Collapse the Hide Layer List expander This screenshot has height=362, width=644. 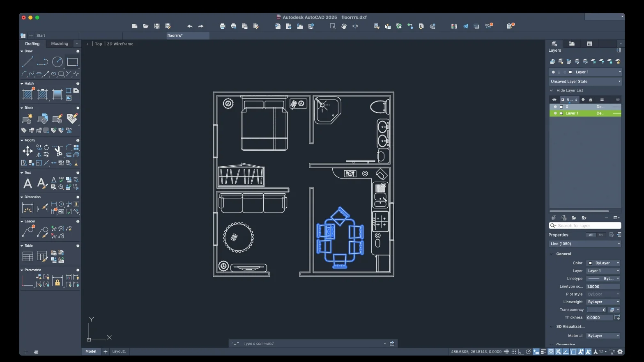coord(551,91)
